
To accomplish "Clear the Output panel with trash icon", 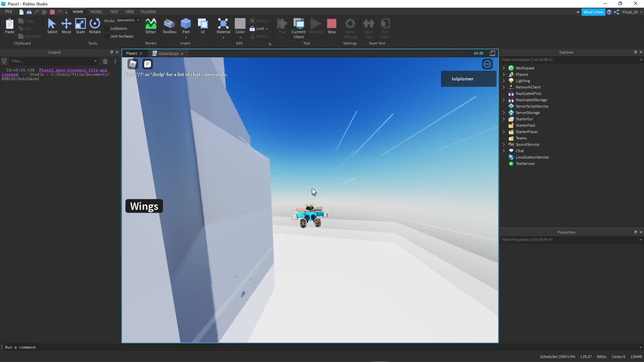I will tap(105, 61).
